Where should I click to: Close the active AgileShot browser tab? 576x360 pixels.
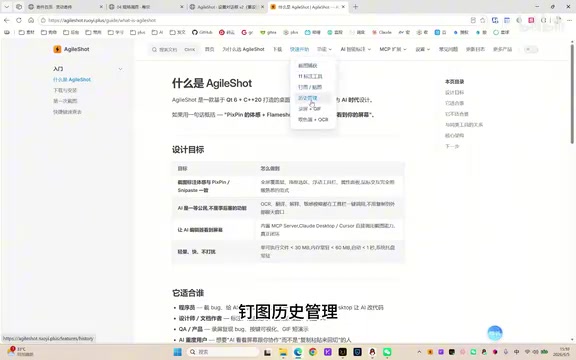(343, 7)
